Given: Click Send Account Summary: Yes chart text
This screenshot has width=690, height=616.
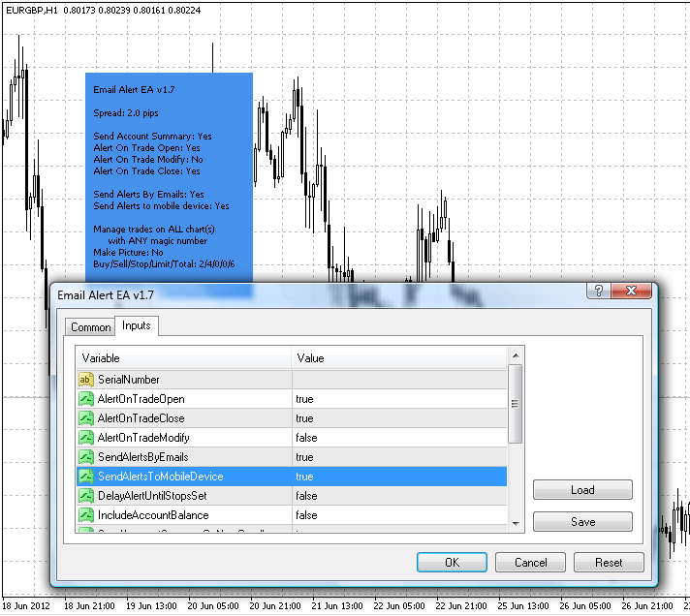Looking at the screenshot, I should pyautogui.click(x=152, y=137).
